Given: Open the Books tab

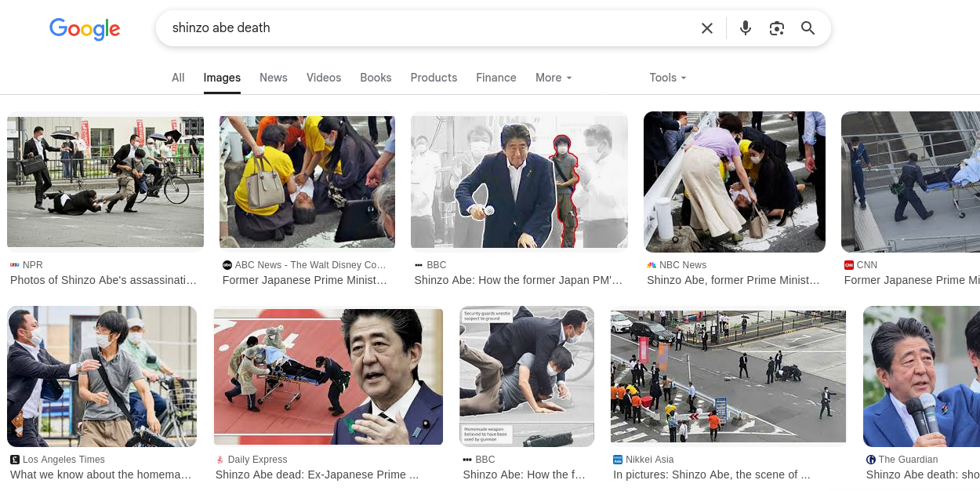Looking at the screenshot, I should pos(376,78).
